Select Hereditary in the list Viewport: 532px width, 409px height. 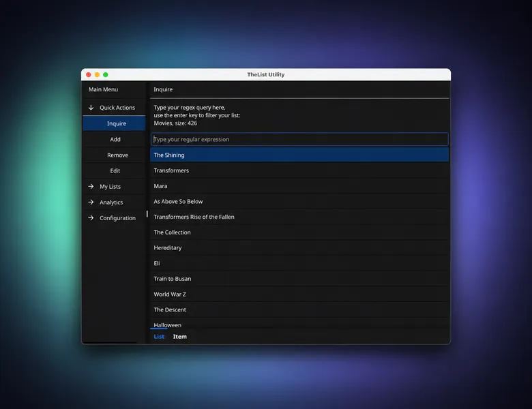[299, 247]
